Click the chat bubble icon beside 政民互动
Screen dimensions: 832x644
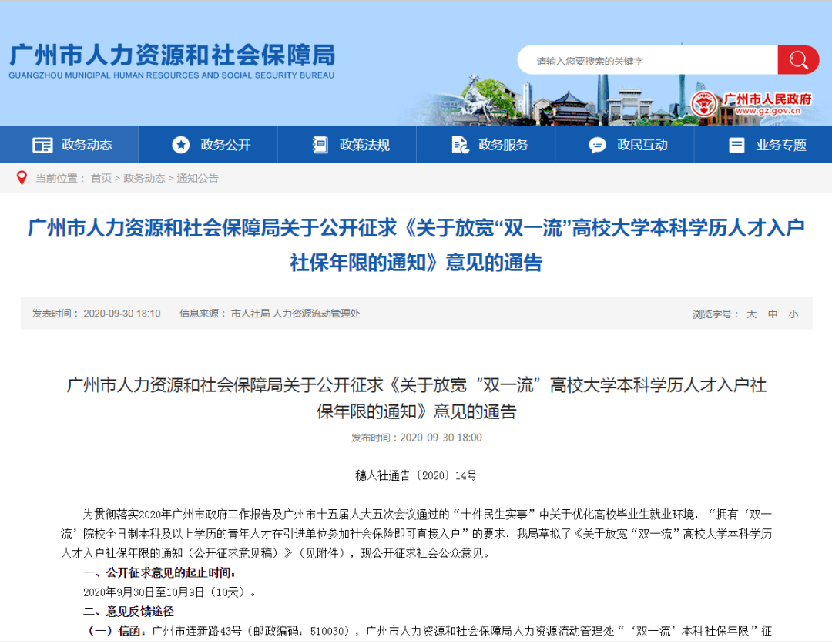pyautogui.click(x=596, y=145)
